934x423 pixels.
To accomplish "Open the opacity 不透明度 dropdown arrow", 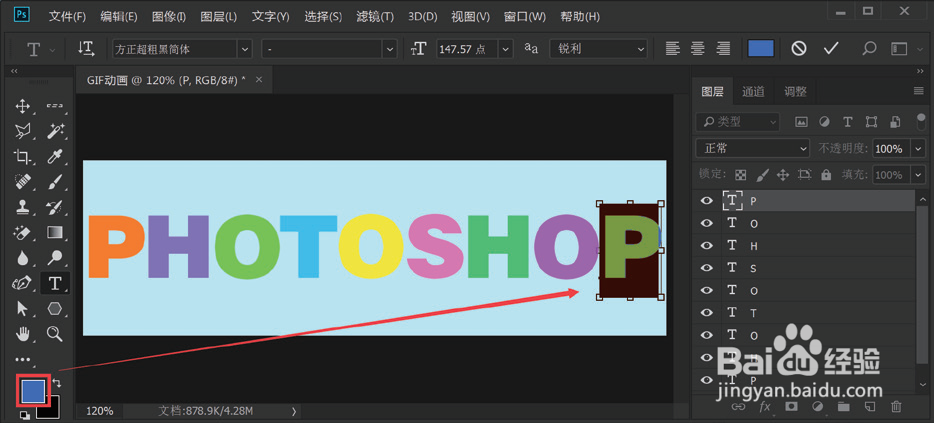I will 917,148.
